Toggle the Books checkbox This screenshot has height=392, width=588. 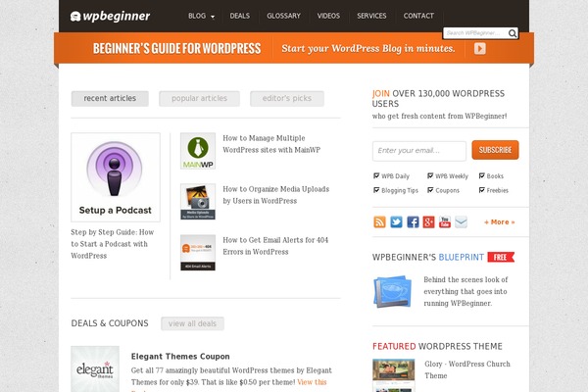coord(482,175)
